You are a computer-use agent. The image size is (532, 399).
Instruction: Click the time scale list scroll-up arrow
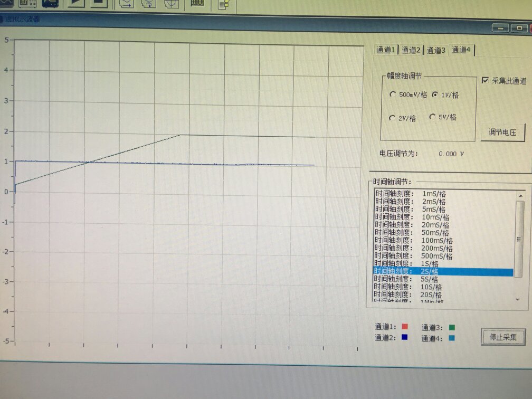[x=520, y=196]
